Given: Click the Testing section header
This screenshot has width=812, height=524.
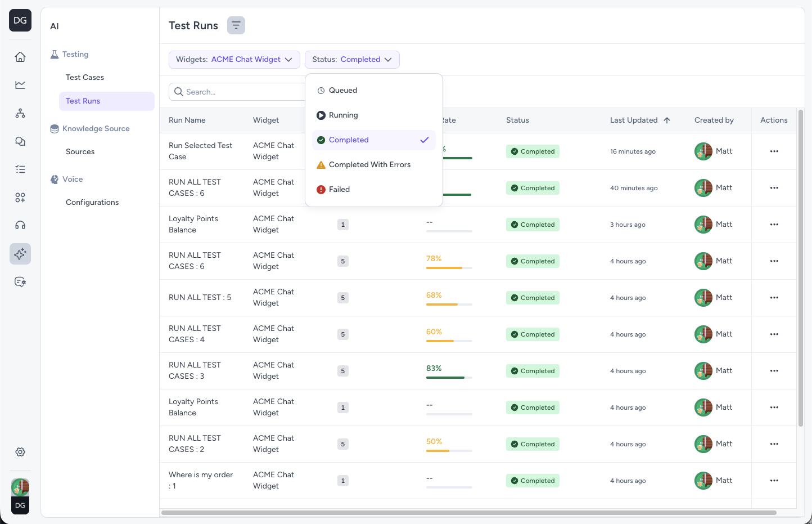Looking at the screenshot, I should [70, 55].
